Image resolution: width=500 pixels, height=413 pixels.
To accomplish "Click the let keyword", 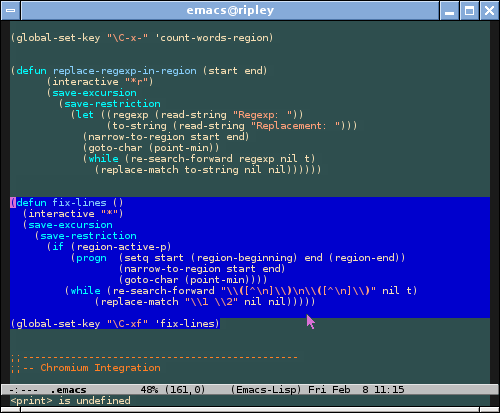I will click(x=85, y=115).
